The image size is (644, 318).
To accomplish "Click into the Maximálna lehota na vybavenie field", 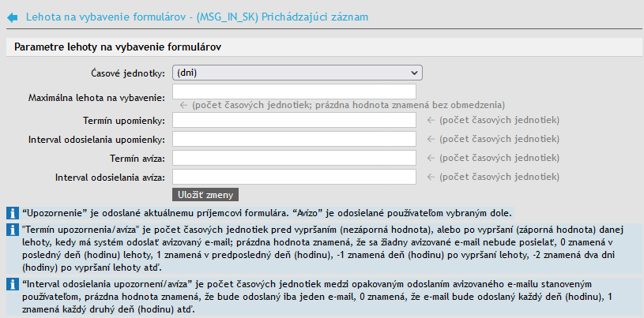I will click(x=294, y=92).
